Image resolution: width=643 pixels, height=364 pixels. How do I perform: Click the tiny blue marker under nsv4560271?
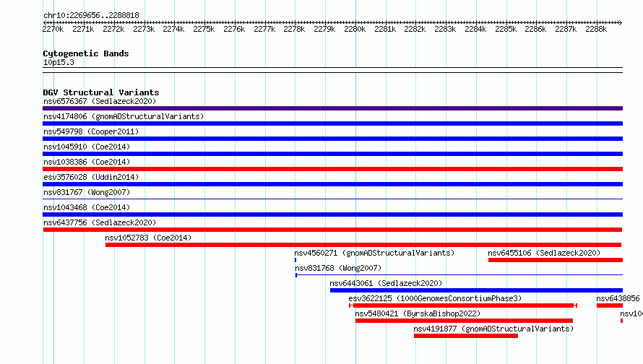click(295, 260)
